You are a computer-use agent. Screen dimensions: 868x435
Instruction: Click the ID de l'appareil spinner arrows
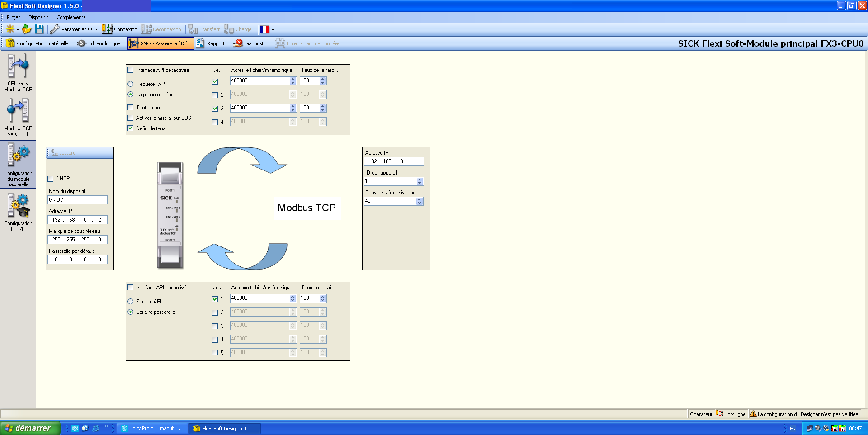(x=420, y=181)
